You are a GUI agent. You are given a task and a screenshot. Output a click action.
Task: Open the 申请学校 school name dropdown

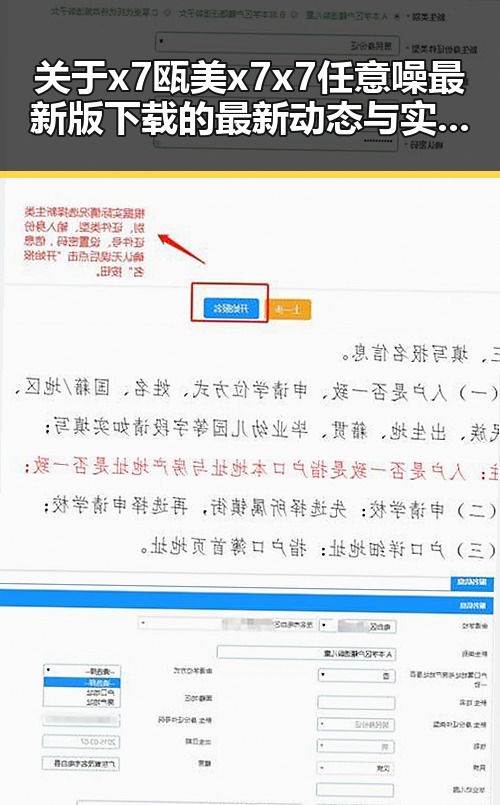point(227,624)
